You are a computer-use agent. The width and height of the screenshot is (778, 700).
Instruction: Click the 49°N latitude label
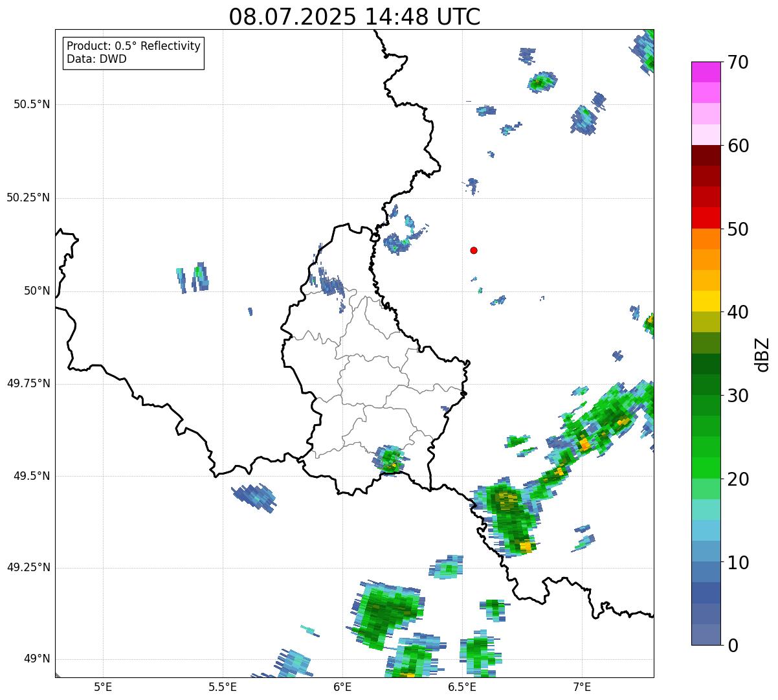click(37, 659)
